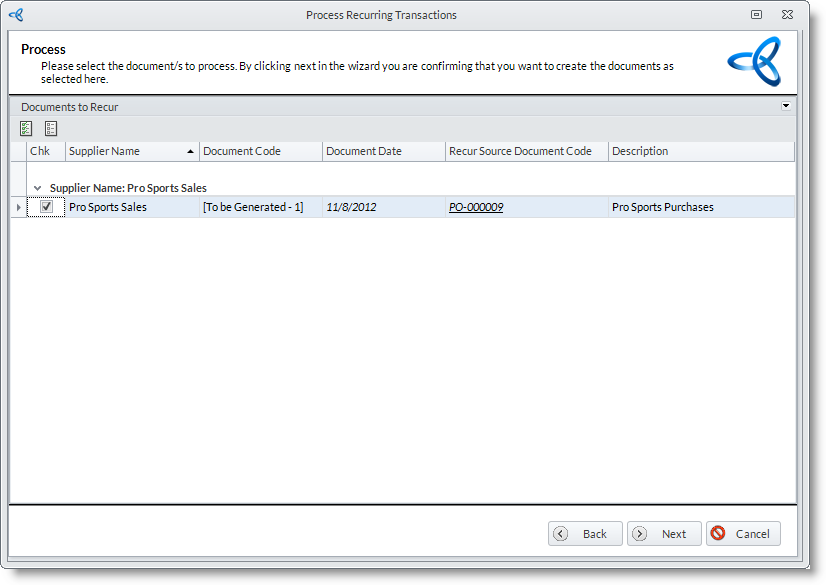Screen dimensions: 826x585
Task: Click the Recur Source Document Code header
Action: tap(526, 152)
